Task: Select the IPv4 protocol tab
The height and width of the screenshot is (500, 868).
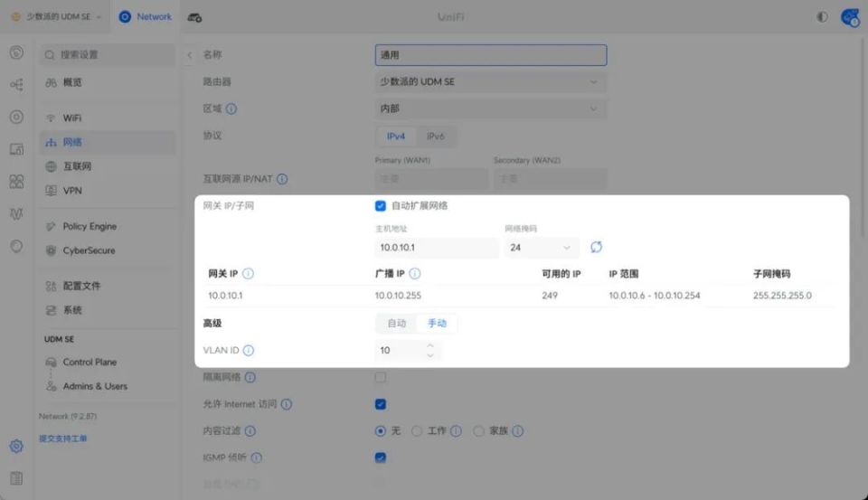Action: pyautogui.click(x=396, y=137)
